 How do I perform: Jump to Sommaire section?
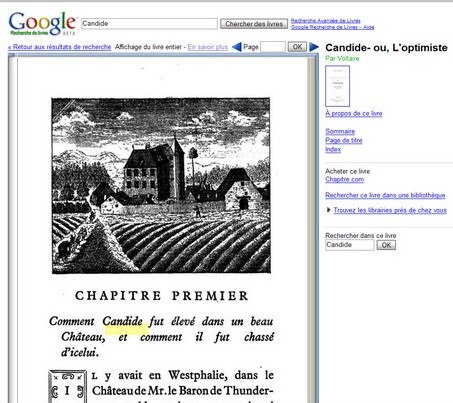tap(340, 131)
